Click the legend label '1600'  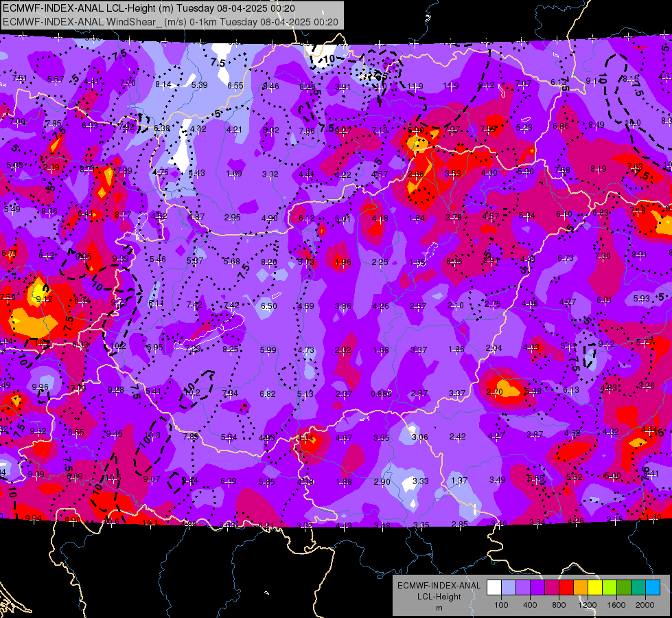click(x=616, y=605)
